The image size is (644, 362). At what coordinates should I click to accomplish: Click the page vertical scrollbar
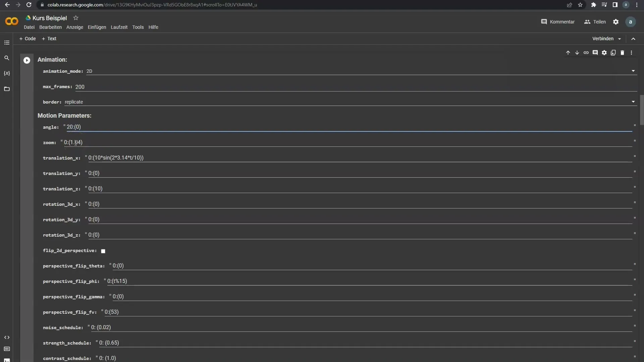(642, 110)
